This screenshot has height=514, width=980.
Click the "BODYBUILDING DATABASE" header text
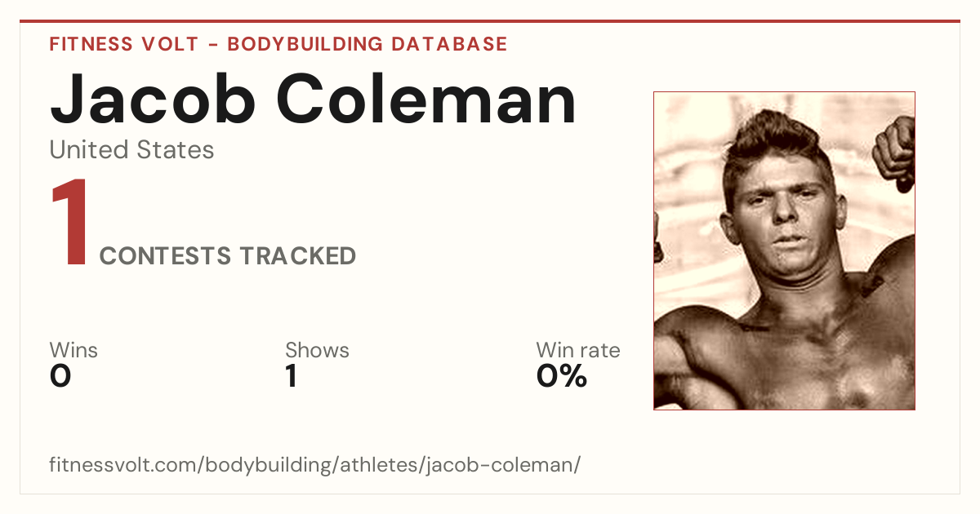[367, 44]
